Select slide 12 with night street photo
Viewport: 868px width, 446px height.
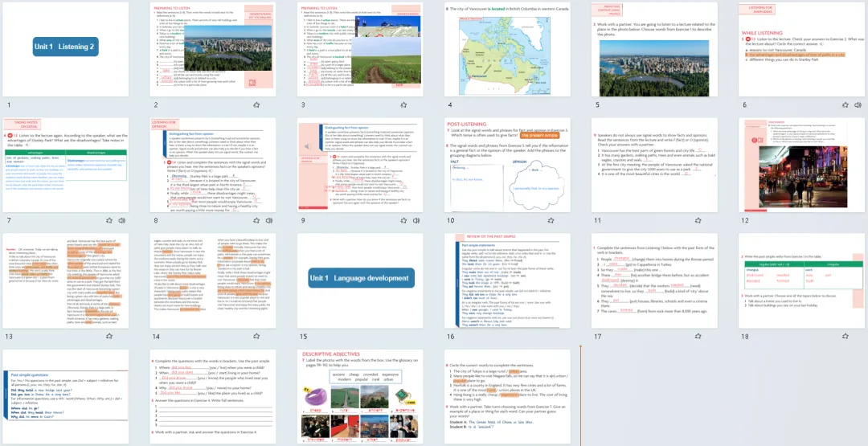(801, 165)
